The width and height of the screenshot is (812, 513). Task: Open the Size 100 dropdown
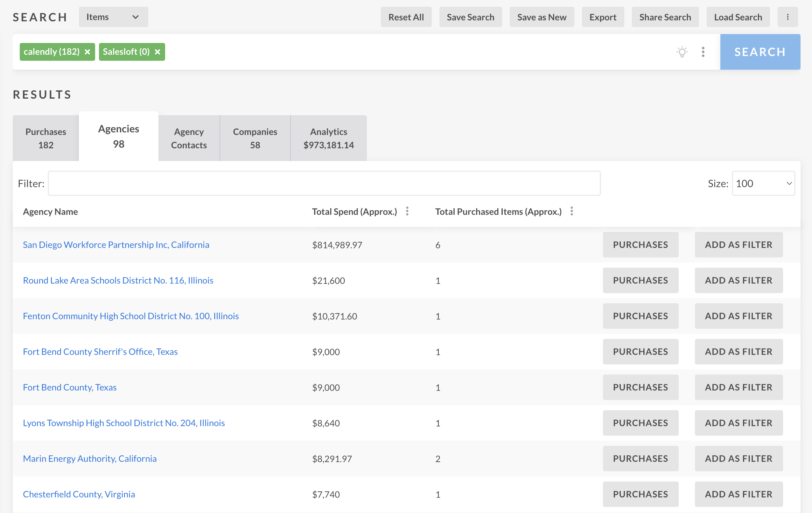click(x=763, y=184)
